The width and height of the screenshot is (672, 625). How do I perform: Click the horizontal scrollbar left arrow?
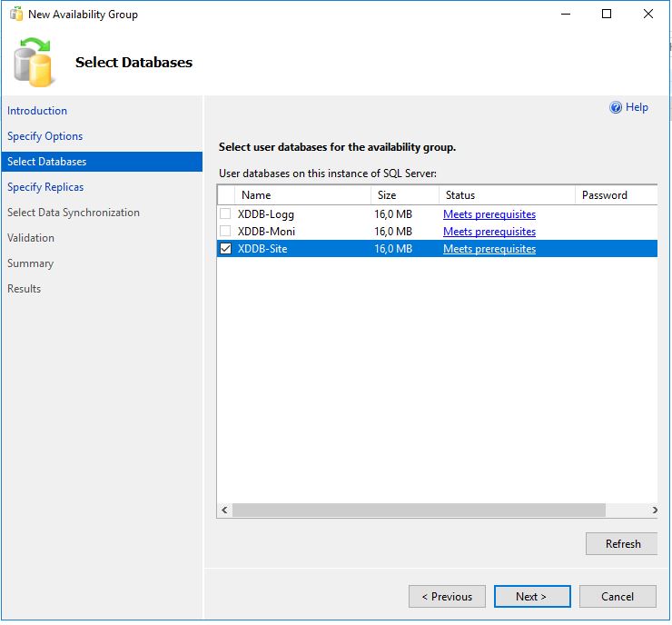pos(224,510)
